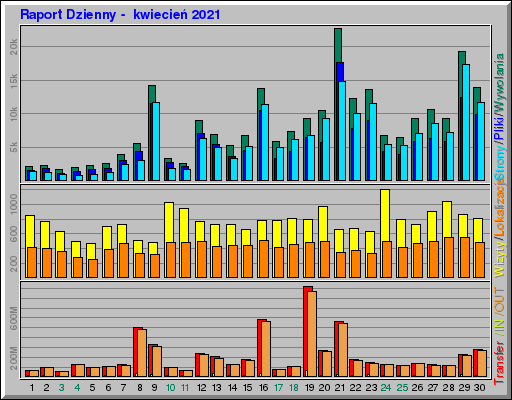Image resolution: width=512 pixels, height=400 pixels.
Task: Click the 20k y-axis label
Action: tap(14, 47)
